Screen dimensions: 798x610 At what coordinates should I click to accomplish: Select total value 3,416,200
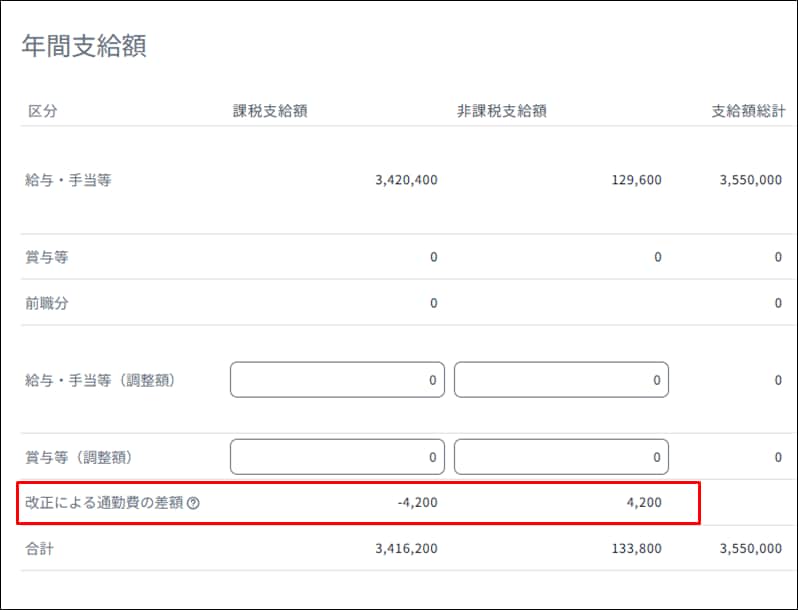406,549
